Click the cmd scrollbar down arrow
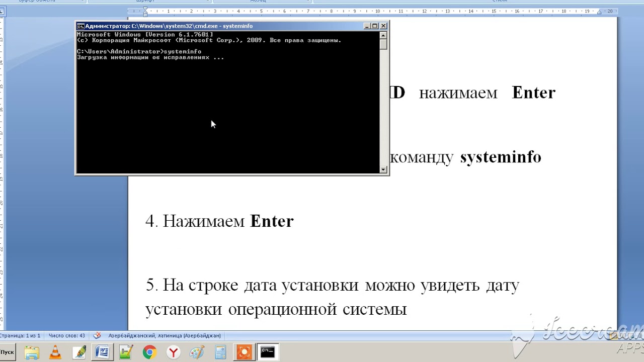This screenshot has width=644, height=362. [383, 169]
